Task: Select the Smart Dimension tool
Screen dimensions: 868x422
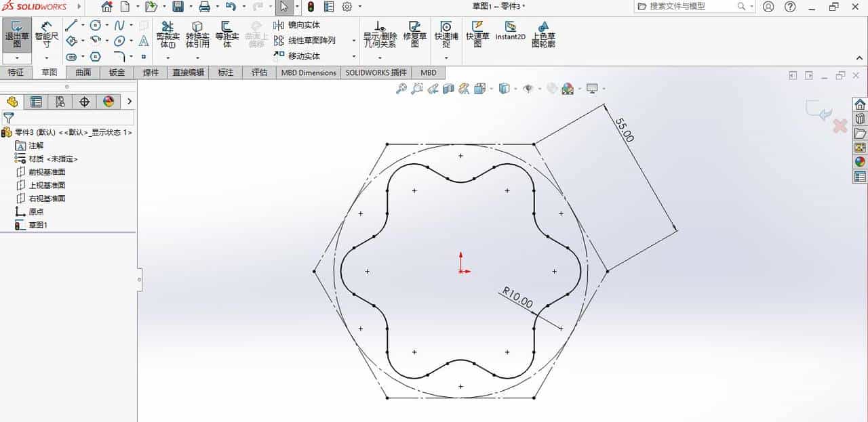Action: tap(45, 33)
